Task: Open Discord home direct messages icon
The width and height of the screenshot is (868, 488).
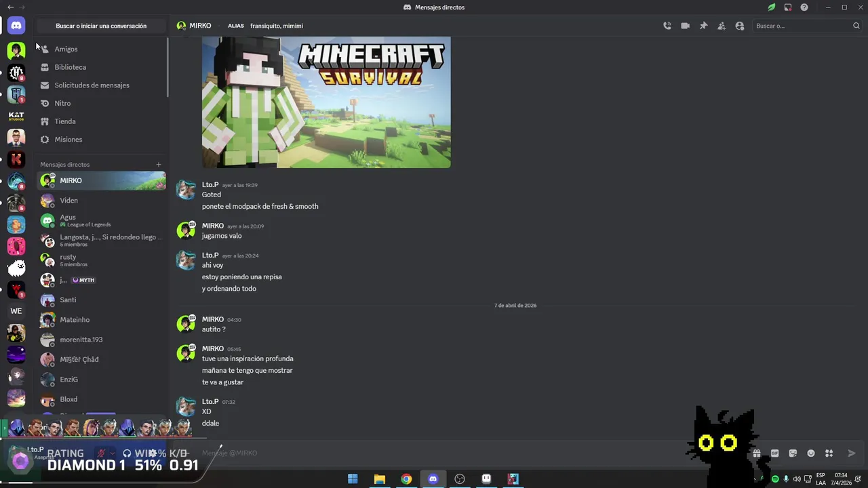Action: pos(16,26)
